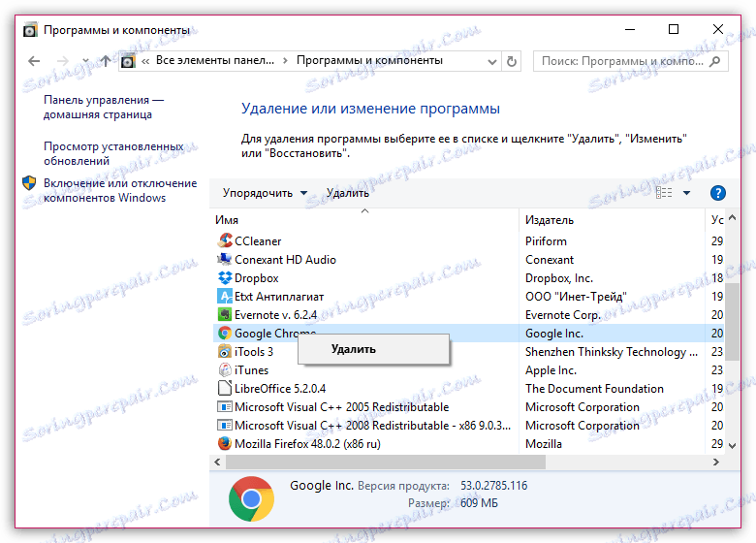Click the vertical scrollbar thumb

pos(732,321)
